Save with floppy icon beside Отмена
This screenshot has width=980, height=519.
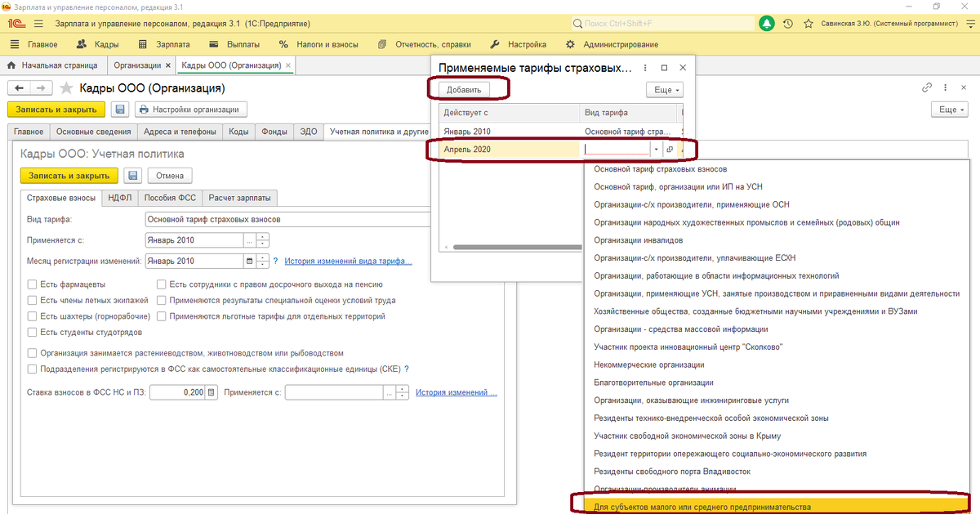pos(133,175)
